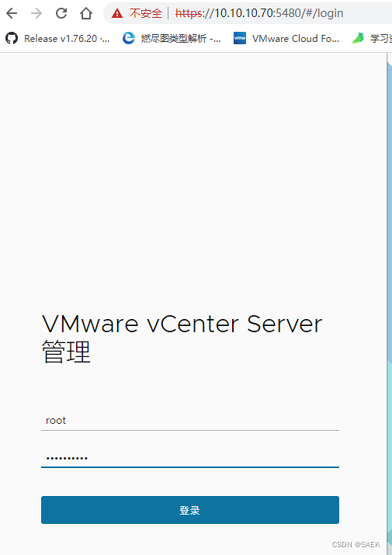Open GitHub Release v1.76.20 bookmark
This screenshot has width=392, height=555.
pyautogui.click(x=57, y=38)
